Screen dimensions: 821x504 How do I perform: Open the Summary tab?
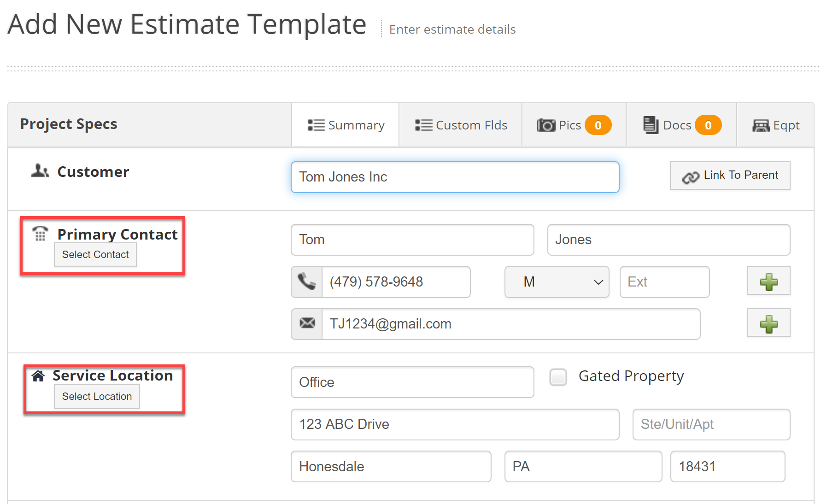click(x=346, y=125)
